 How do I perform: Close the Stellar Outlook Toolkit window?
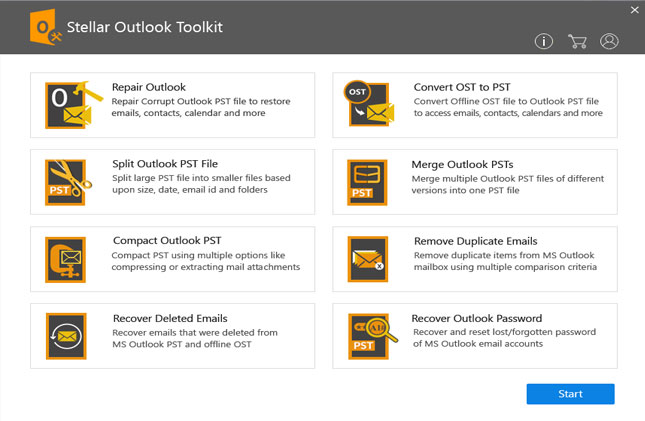(635, 10)
